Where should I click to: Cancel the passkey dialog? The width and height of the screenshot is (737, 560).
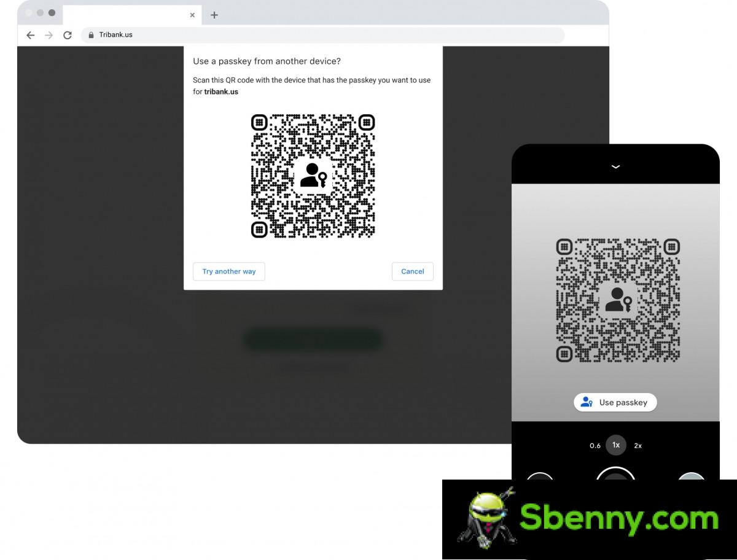[413, 271]
